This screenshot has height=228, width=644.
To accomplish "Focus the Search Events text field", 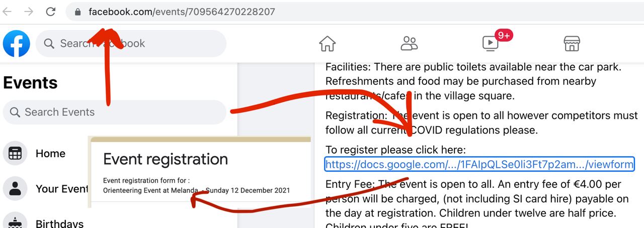I will [121, 112].
